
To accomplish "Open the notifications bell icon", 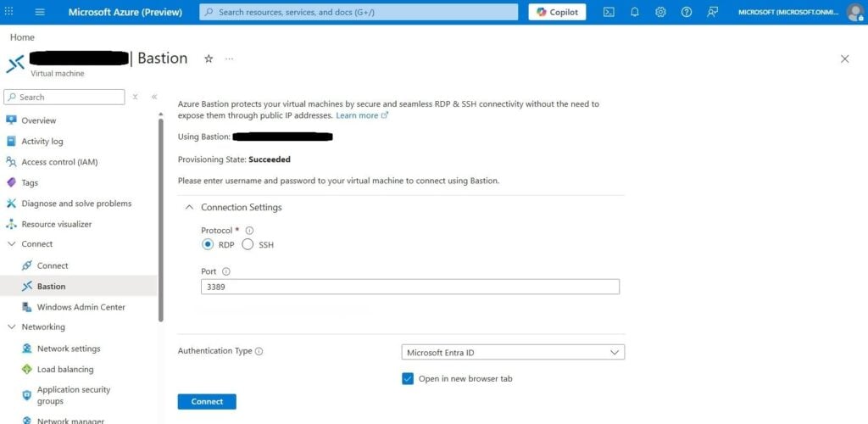I will click(634, 12).
